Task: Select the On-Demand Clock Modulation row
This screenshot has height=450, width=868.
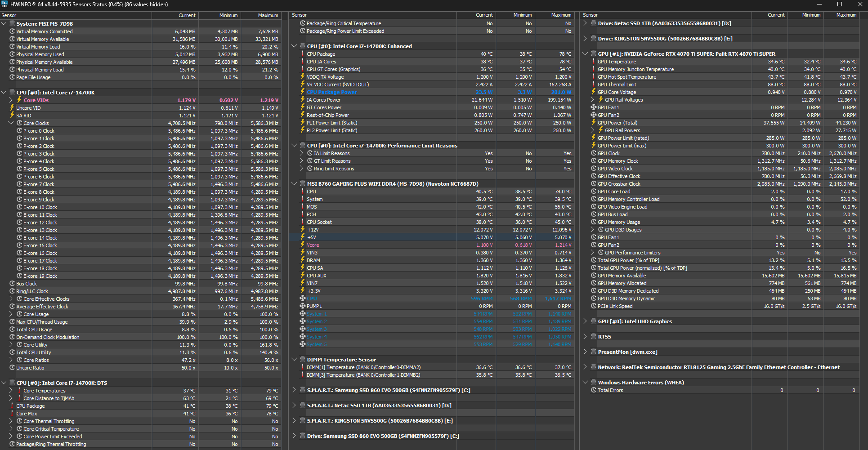Action: coord(140,337)
